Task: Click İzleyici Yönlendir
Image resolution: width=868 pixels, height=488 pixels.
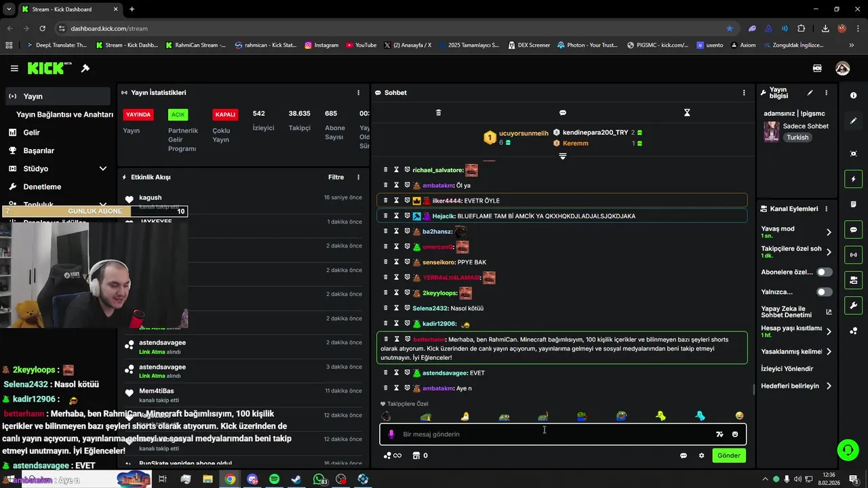Action: [x=787, y=369]
